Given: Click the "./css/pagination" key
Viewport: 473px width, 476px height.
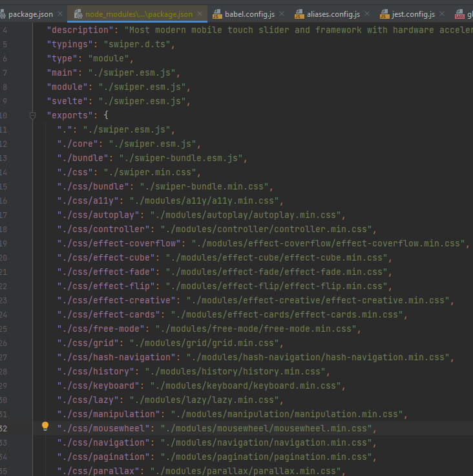Looking at the screenshot, I should [x=103, y=457].
